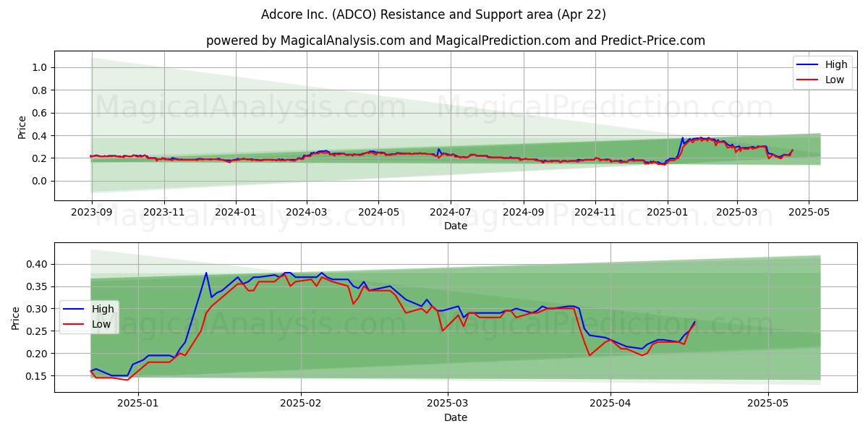Click the last data point of the bottom chart line
This screenshot has height=434, width=868.
(x=694, y=322)
